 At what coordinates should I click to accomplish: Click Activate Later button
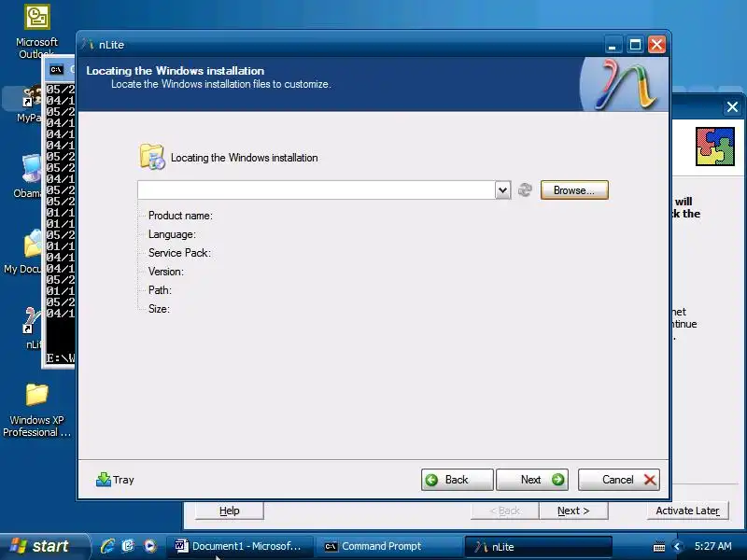click(687, 511)
